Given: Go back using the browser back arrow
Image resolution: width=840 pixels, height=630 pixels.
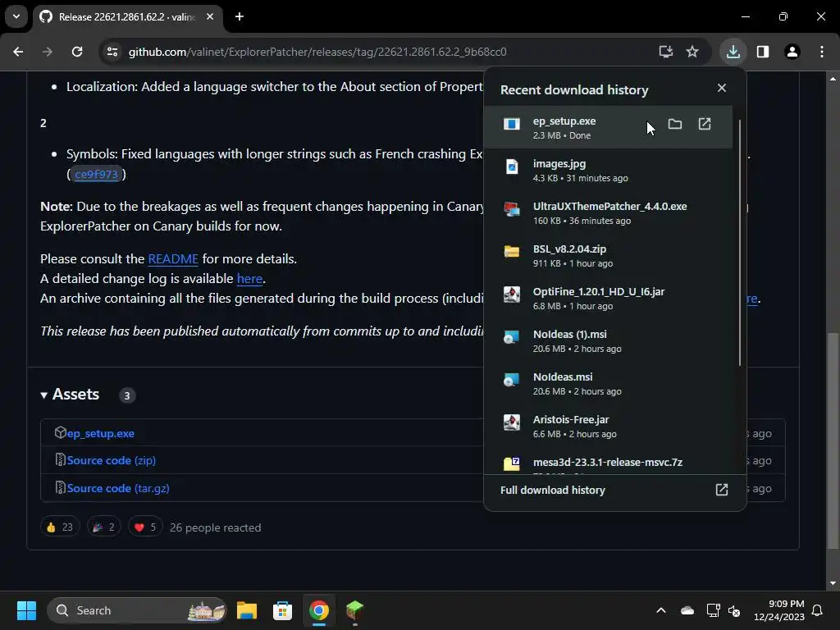Looking at the screenshot, I should point(18,52).
